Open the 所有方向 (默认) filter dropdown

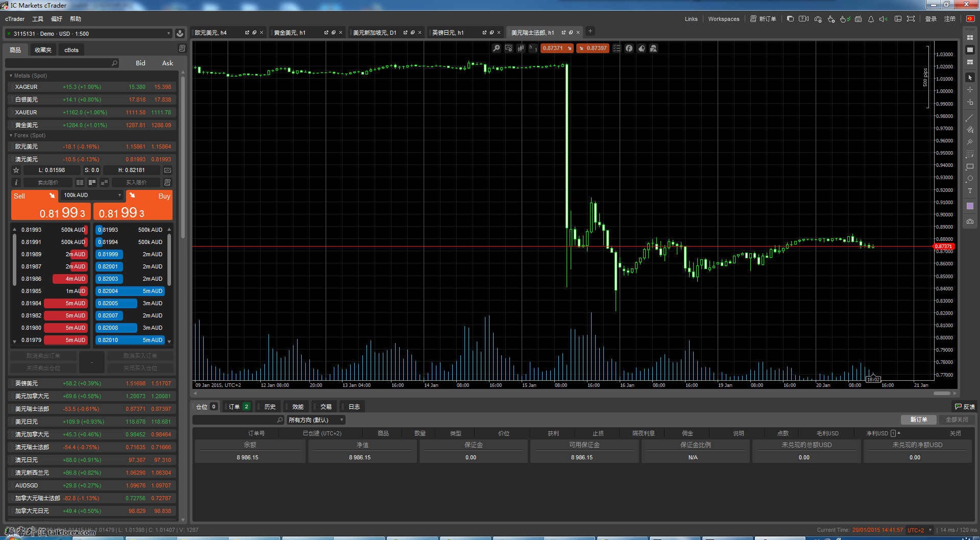click(315, 420)
